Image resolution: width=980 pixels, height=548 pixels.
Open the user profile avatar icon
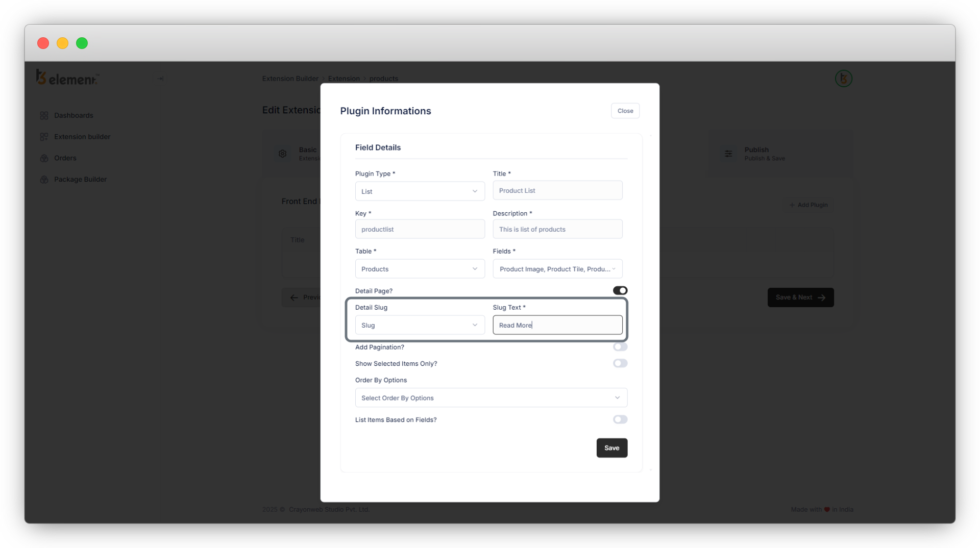(x=843, y=79)
